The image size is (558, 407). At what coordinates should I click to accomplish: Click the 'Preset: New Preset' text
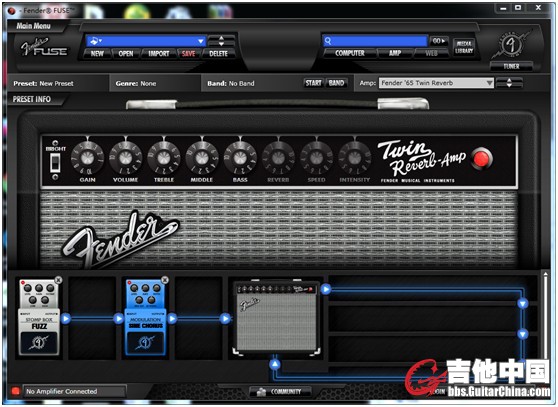(x=43, y=84)
